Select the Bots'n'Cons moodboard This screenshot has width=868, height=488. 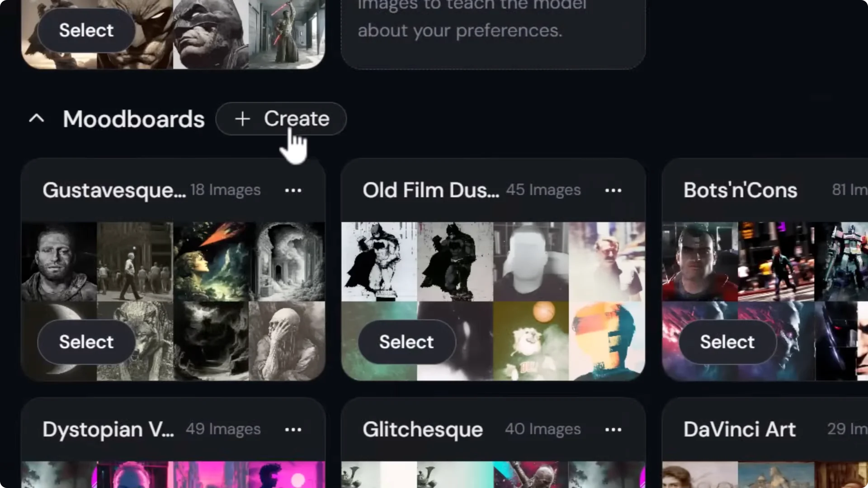(x=726, y=342)
